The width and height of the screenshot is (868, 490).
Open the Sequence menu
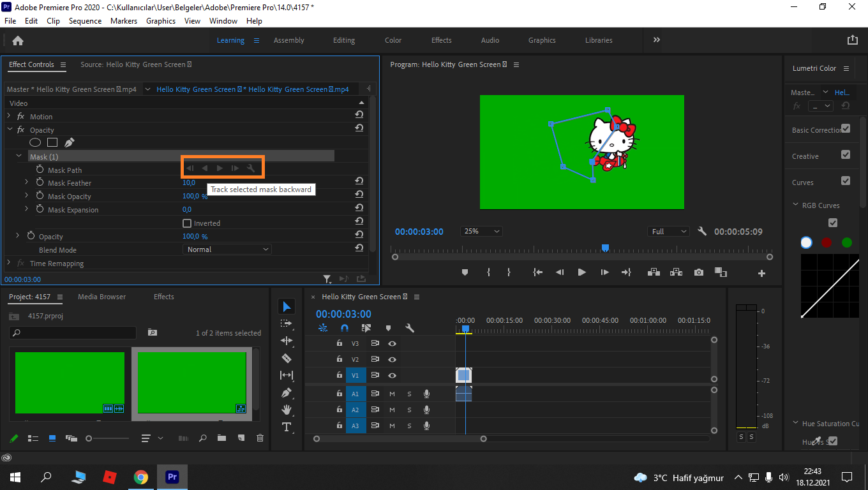(x=85, y=21)
